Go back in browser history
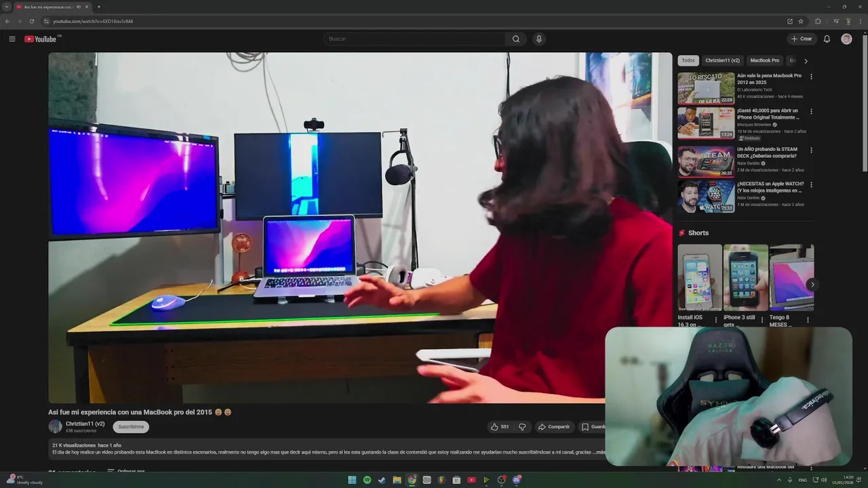The width and height of the screenshot is (868, 488). 7,21
